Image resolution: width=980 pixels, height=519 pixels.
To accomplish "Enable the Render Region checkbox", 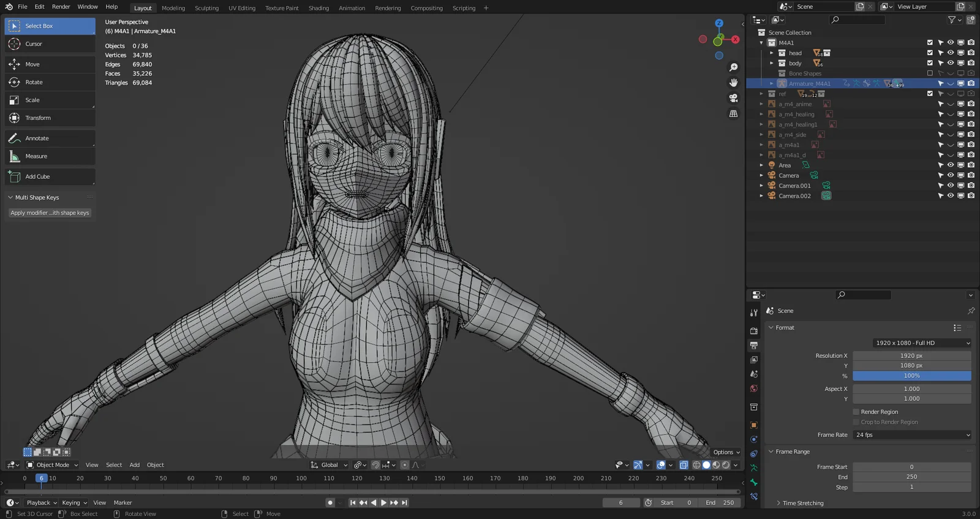I will coord(856,412).
